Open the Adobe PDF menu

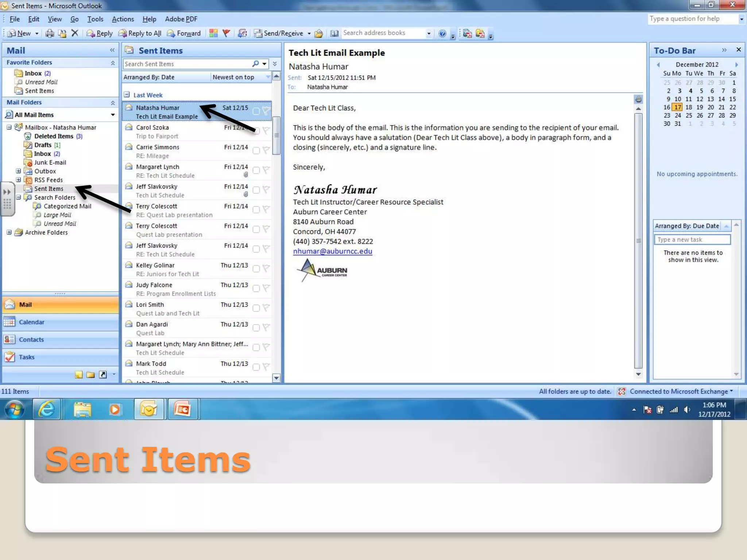(x=181, y=19)
